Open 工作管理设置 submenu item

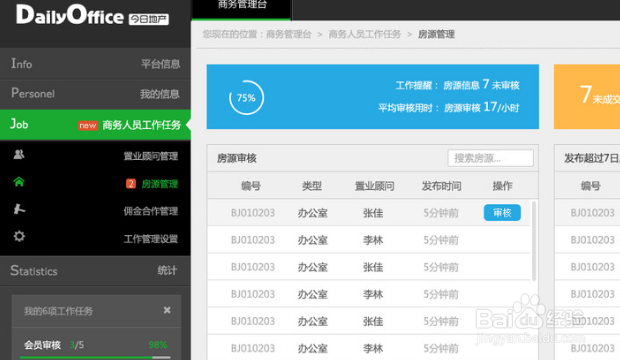(x=151, y=239)
